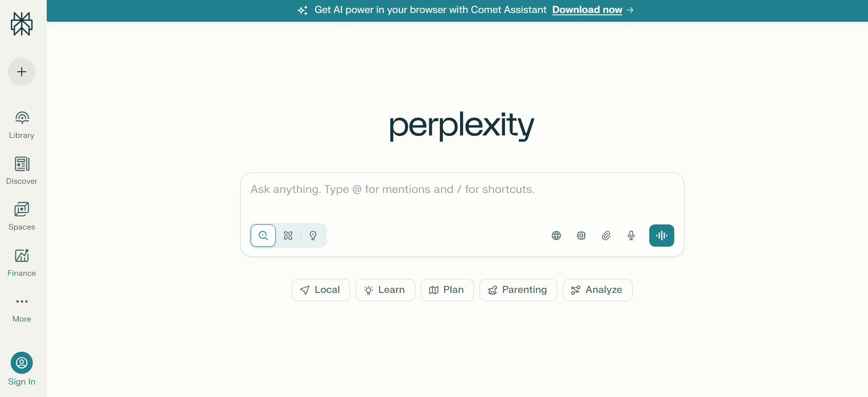This screenshot has width=868, height=397.
Task: Click the Perplexity logo in the sidebar
Action: coord(22,24)
